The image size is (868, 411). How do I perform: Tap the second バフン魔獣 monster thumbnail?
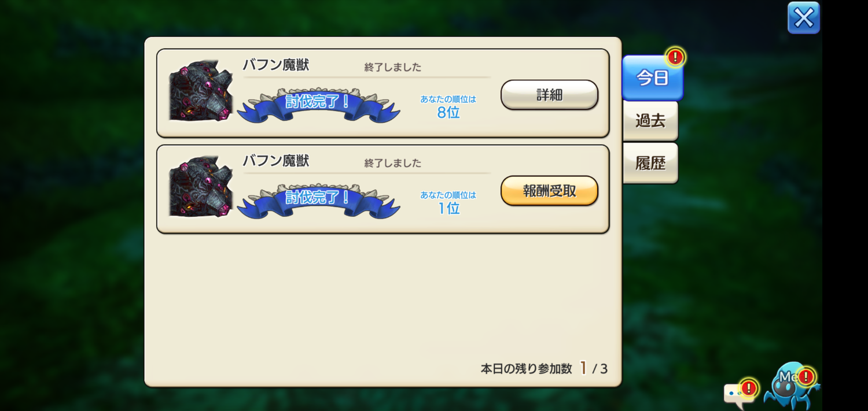pos(200,186)
